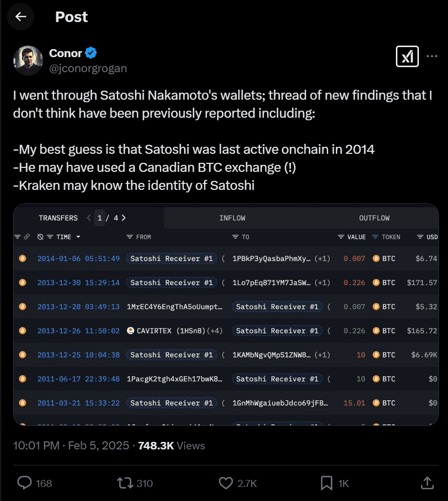Open the post's more options menu
The height and width of the screenshot is (501, 448).
(431, 57)
